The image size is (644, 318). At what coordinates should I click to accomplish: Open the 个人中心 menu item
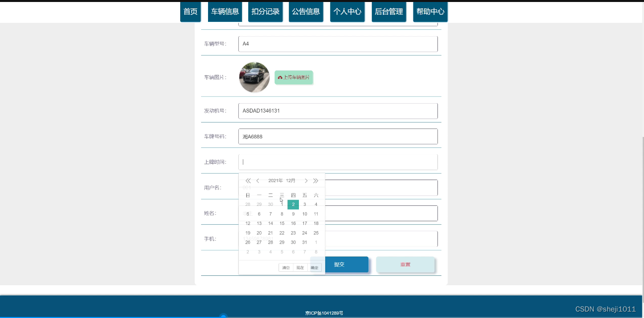coord(347,12)
